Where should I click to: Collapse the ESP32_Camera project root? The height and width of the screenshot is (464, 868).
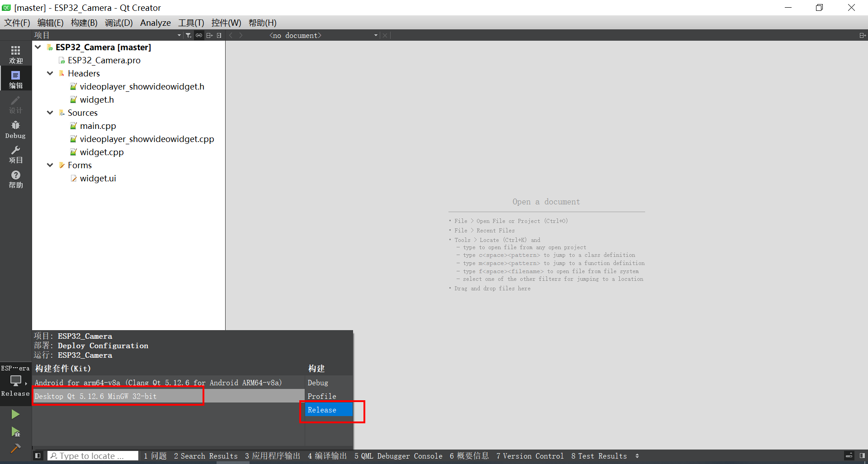tap(38, 47)
